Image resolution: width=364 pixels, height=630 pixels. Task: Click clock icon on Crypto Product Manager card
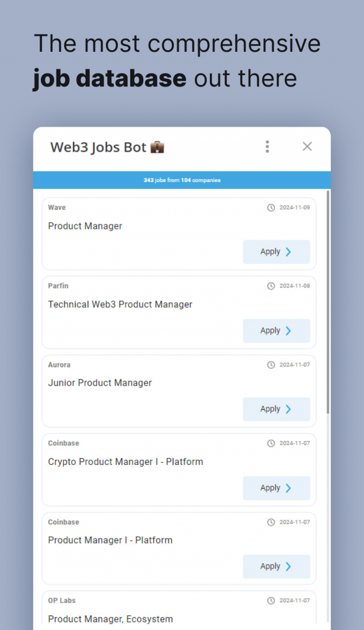[x=271, y=443]
